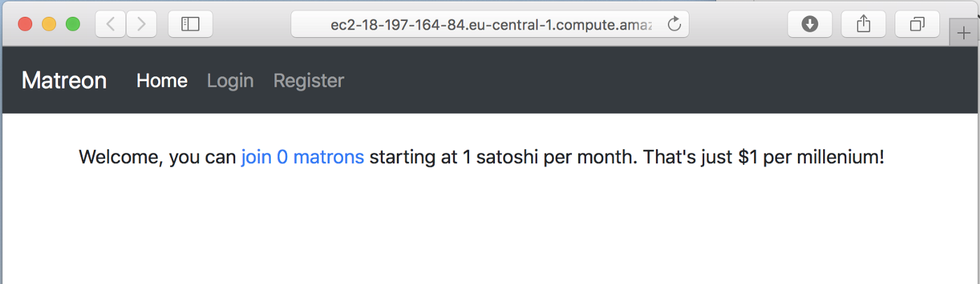Go to the Register page
This screenshot has width=980, height=284.
[x=309, y=81]
